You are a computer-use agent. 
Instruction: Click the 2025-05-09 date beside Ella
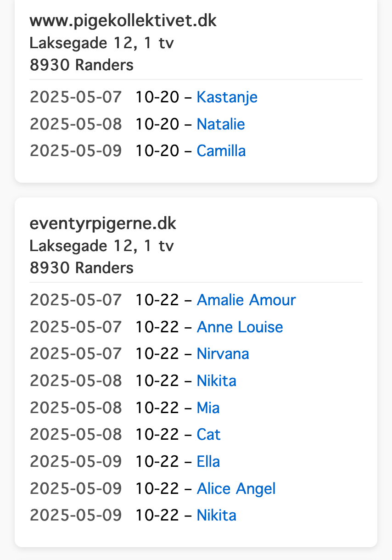pos(76,461)
